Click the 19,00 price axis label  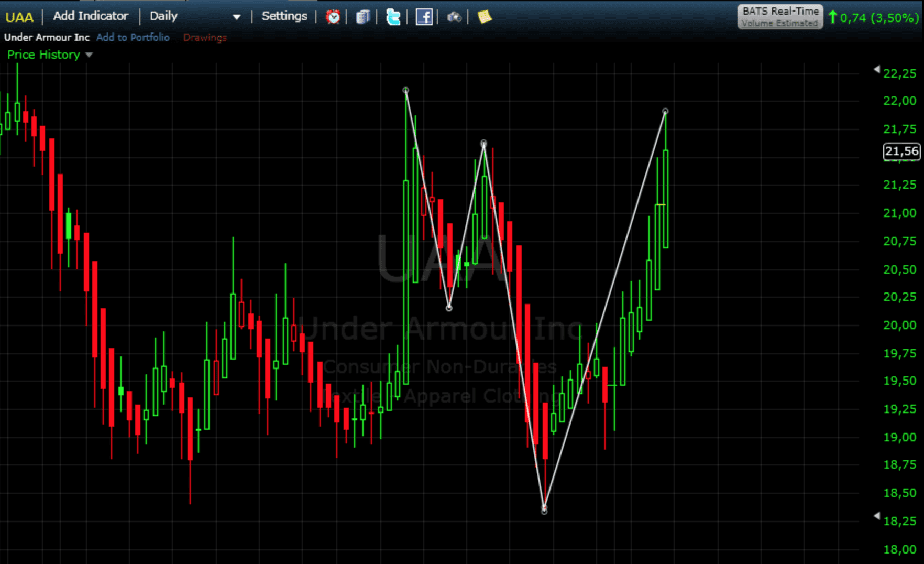click(900, 437)
